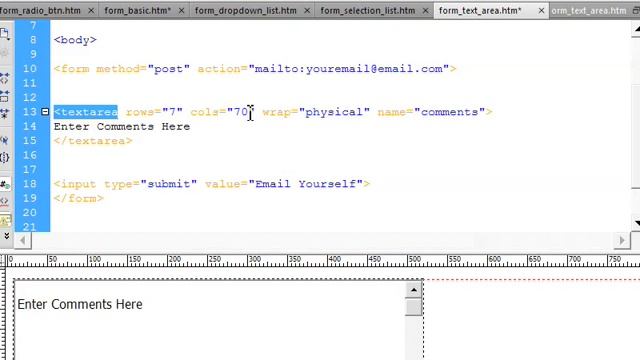640x360 pixels.
Task: Click the name="comments" attribute
Action: coord(431,112)
